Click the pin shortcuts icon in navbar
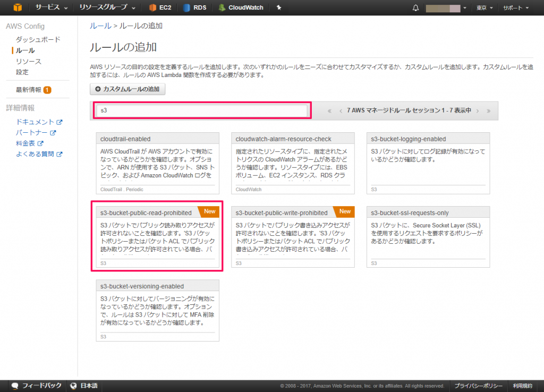544x392 pixels. pyautogui.click(x=278, y=7)
